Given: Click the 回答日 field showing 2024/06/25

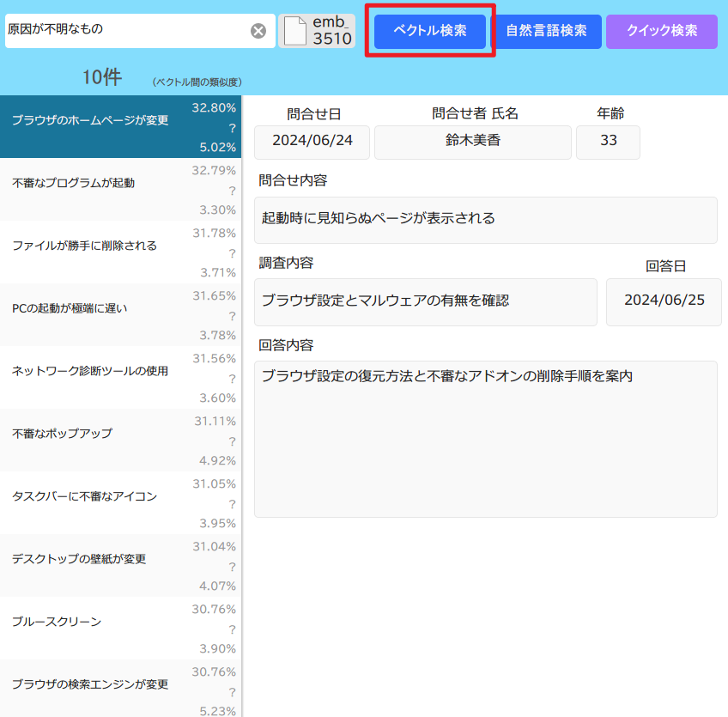Looking at the screenshot, I should 664,301.
